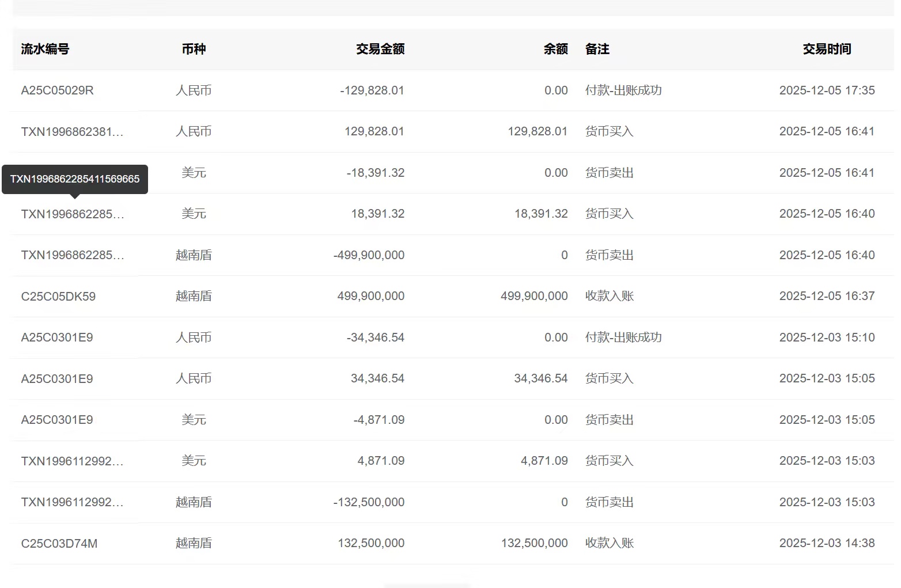Click the -4,871.09 transaction amount

(378, 420)
